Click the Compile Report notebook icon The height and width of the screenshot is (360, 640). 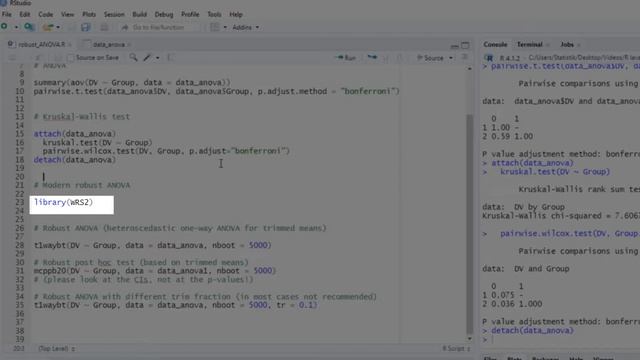(x=171, y=58)
